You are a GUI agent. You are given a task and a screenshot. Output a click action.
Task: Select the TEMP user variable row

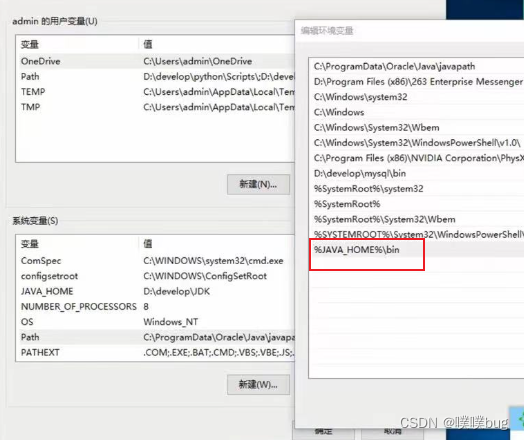[x=156, y=92]
